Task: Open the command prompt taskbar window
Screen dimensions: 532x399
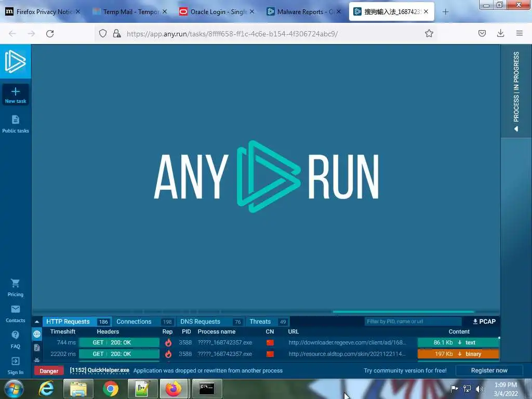Action: [207, 389]
